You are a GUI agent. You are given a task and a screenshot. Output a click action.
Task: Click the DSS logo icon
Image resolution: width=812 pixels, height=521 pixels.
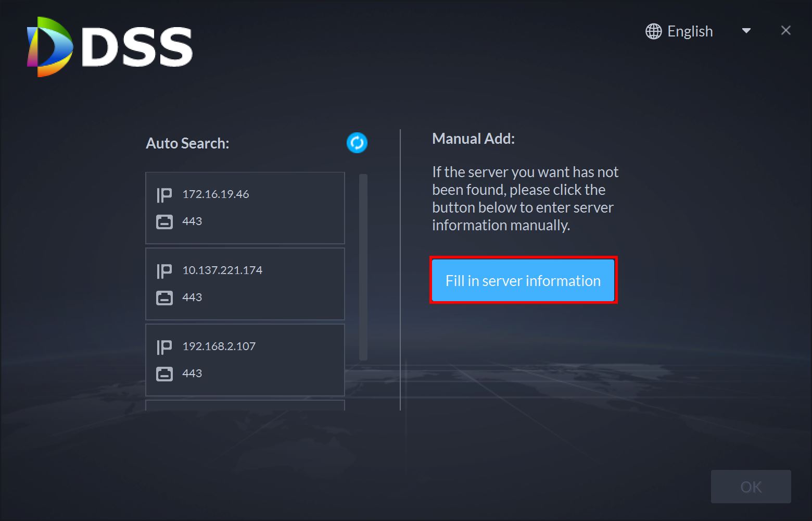49,47
